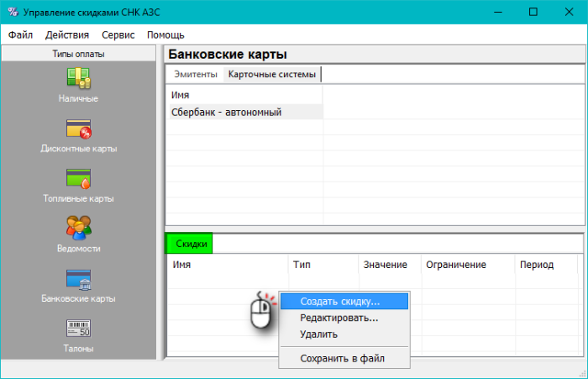Screen dimensions: 588x379
Task: Choose Редактировать in the context menu
Action: pos(339,318)
